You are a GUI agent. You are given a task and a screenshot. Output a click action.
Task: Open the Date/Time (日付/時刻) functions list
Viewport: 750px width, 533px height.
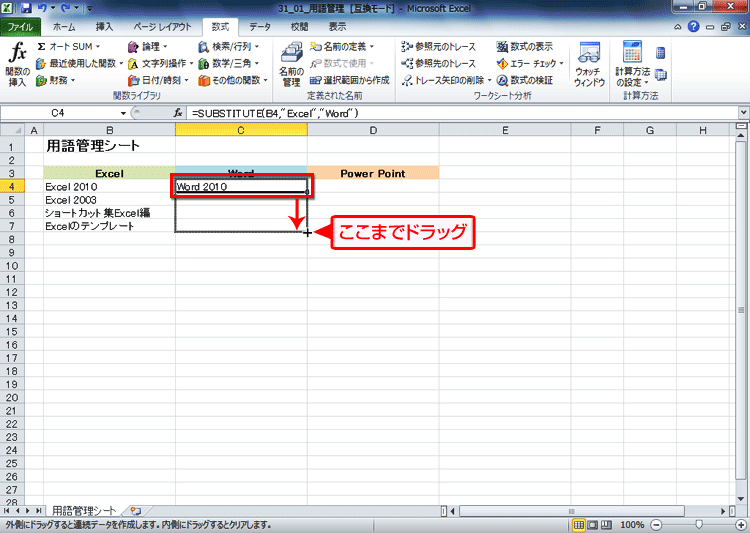(159, 80)
